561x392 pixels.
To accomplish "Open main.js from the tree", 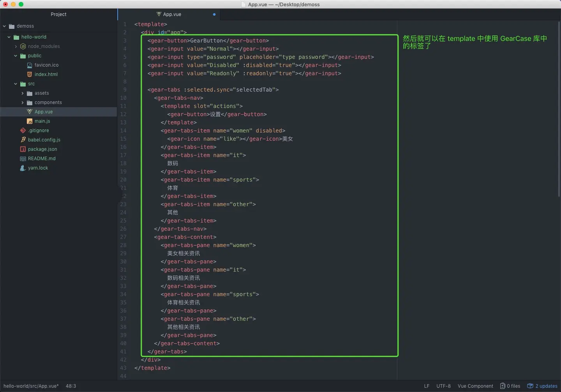I will pos(42,121).
